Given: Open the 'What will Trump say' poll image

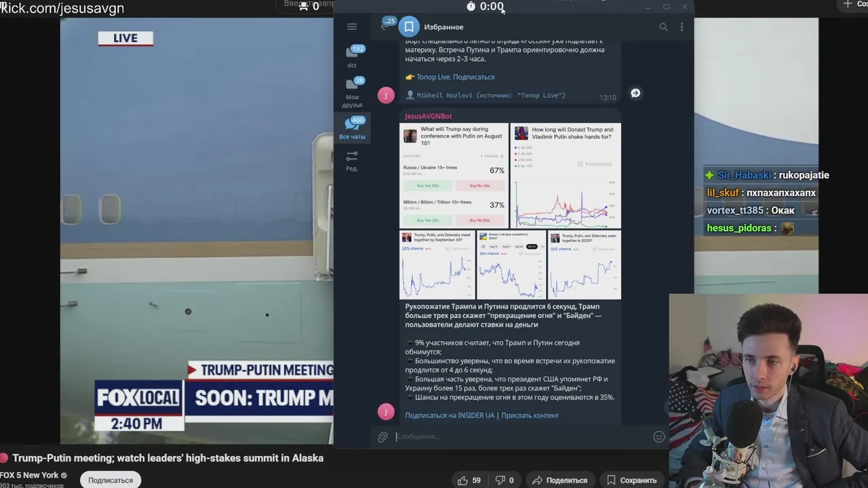Looking at the screenshot, I should tap(454, 176).
